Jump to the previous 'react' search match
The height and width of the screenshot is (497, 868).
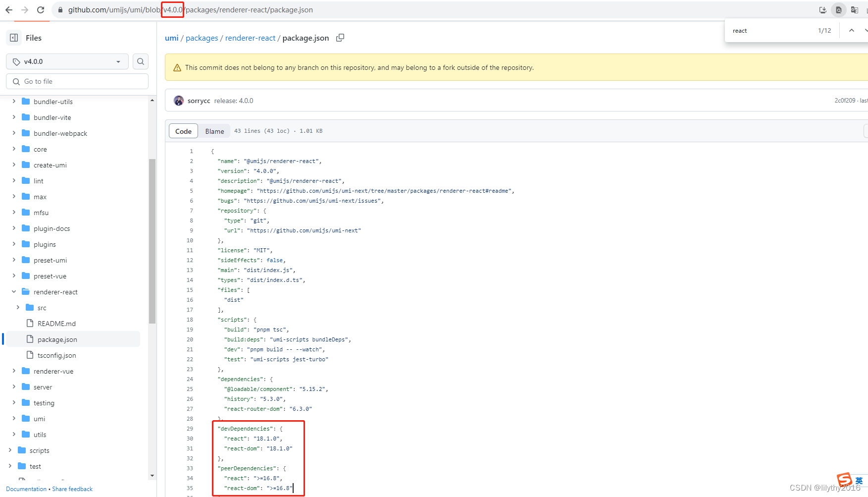click(x=851, y=30)
